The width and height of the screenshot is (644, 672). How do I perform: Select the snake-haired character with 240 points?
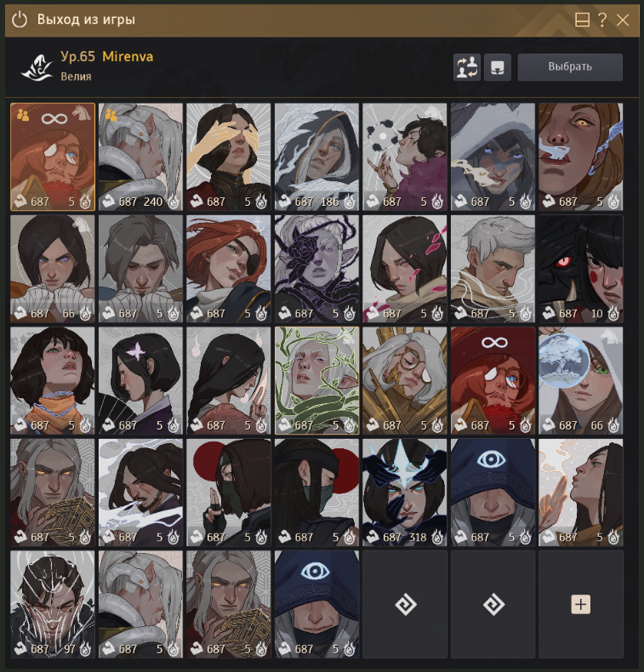tap(140, 157)
